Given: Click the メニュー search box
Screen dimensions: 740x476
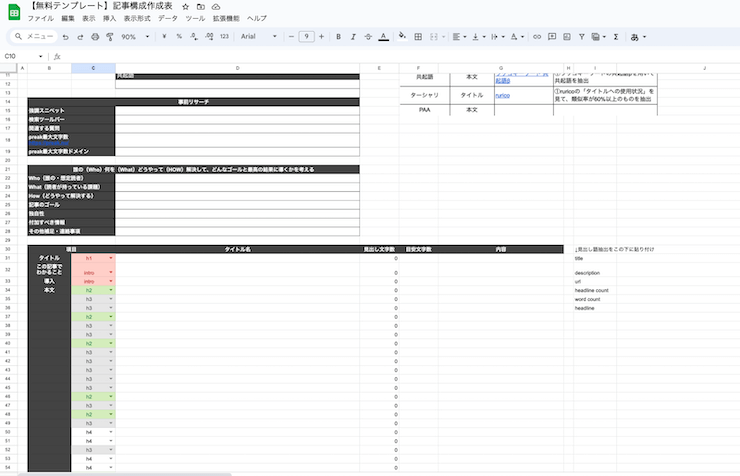Looking at the screenshot, I should pos(34,36).
